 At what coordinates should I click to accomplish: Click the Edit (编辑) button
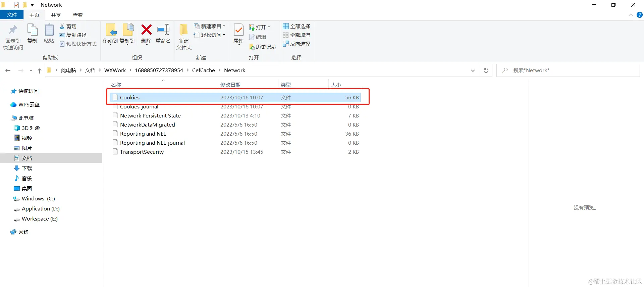point(258,37)
